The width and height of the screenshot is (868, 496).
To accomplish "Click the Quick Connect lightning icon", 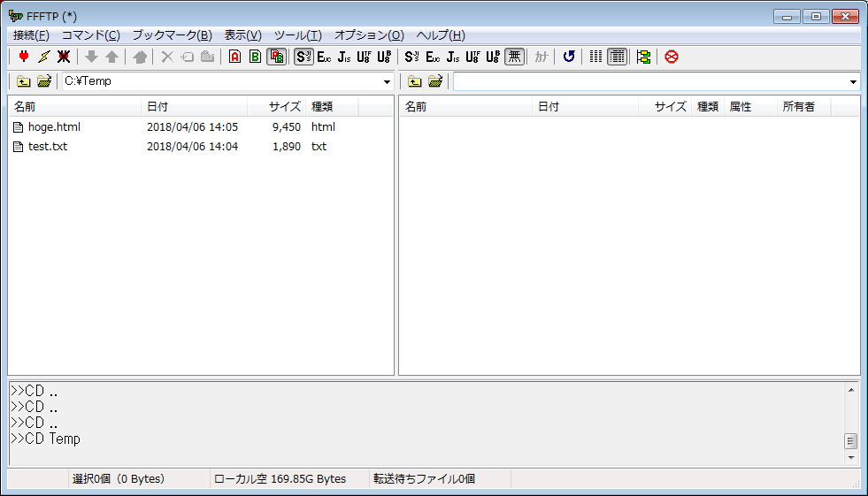I will 43,57.
